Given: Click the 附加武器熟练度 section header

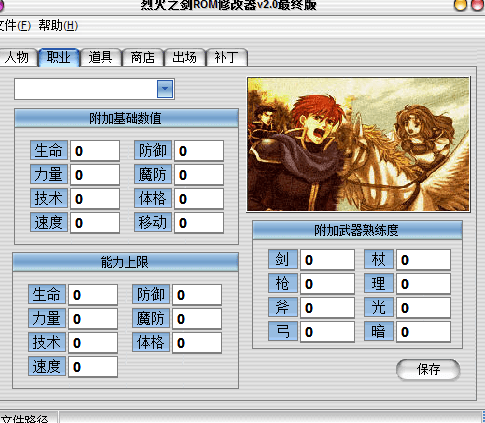Looking at the screenshot, I should [x=357, y=230].
